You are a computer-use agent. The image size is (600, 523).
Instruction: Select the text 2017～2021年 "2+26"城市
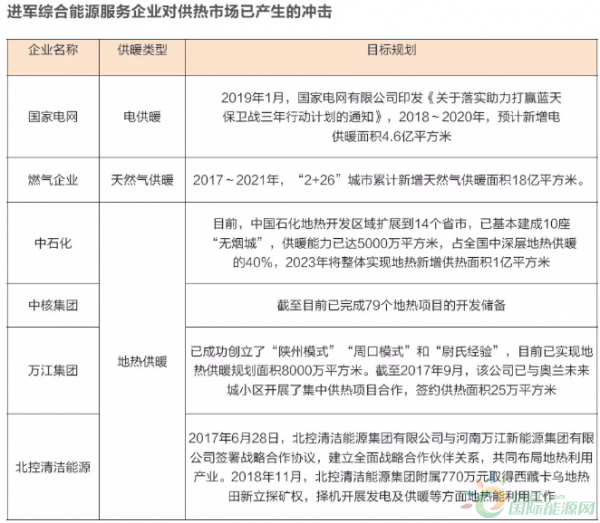click(x=389, y=180)
